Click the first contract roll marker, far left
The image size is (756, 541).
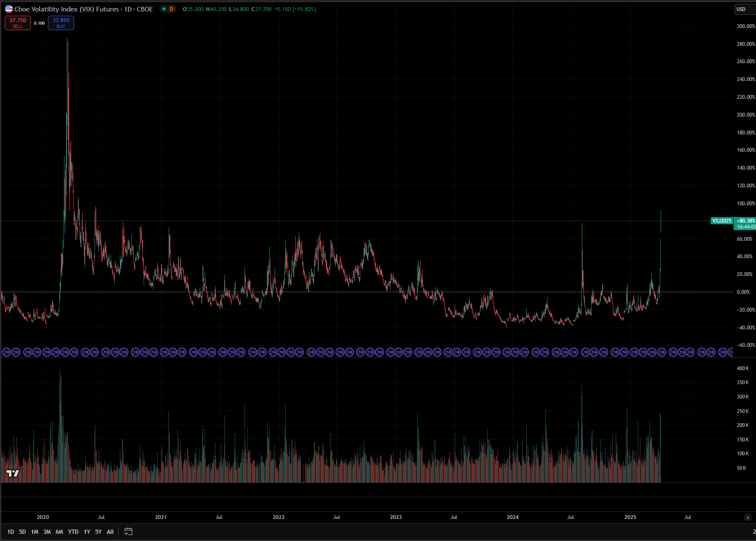(6, 352)
